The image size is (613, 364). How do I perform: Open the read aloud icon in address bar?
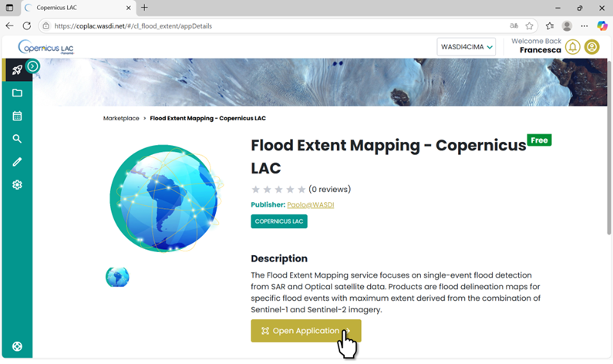pyautogui.click(x=514, y=25)
